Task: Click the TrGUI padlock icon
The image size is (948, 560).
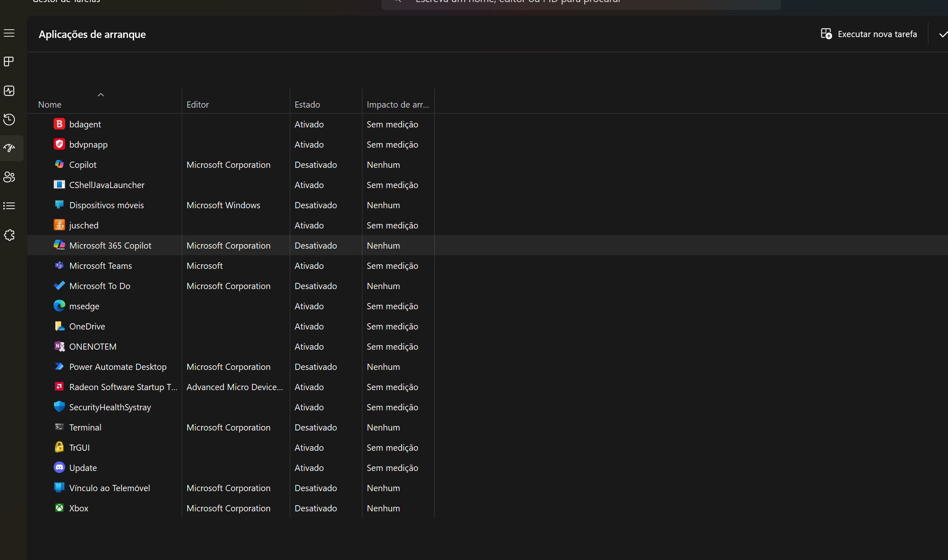Action: coord(59,447)
